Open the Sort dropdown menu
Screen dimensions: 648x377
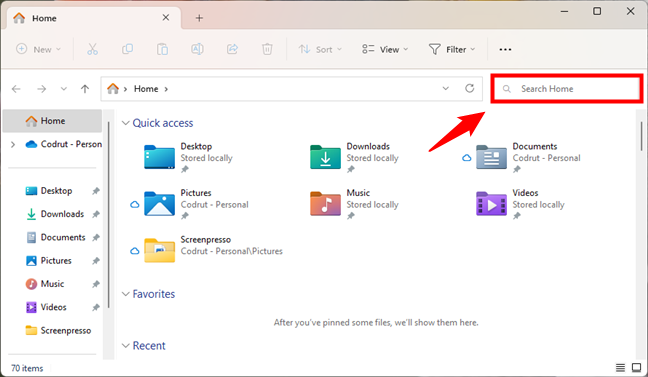tap(320, 49)
